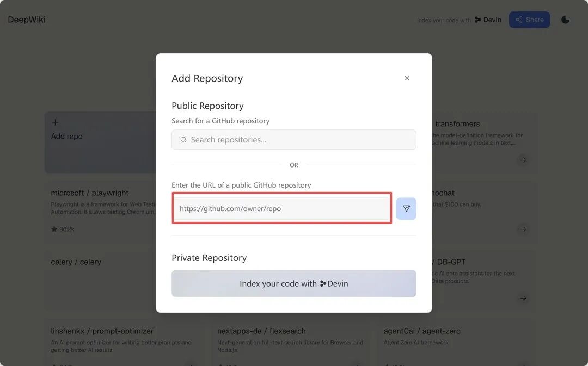This screenshot has height=366, width=588.
Task: Open the linshenkx / prompt-optimizer card
Action: [125, 343]
